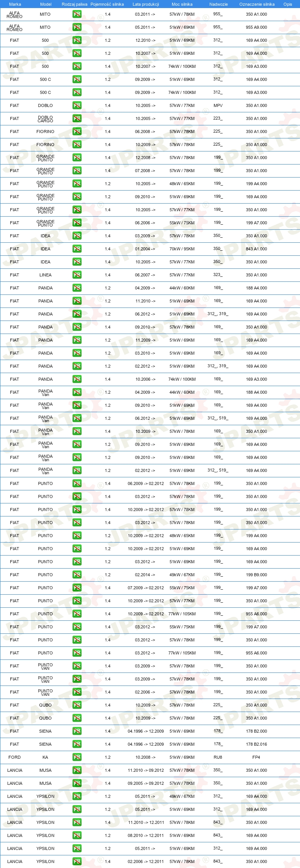Click fuel icon in Fiat PANDA 10.2006 row
Screen dimensions: 300x868
coord(77,379)
